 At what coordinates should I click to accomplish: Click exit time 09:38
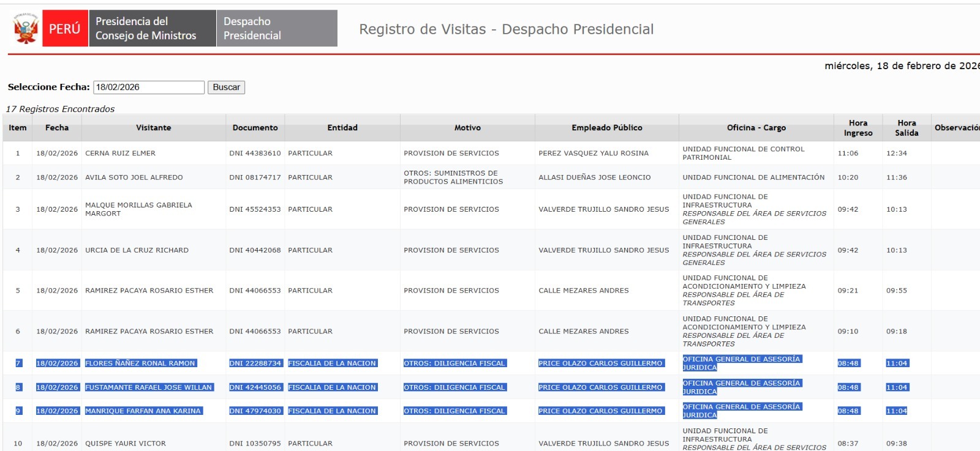897,444
